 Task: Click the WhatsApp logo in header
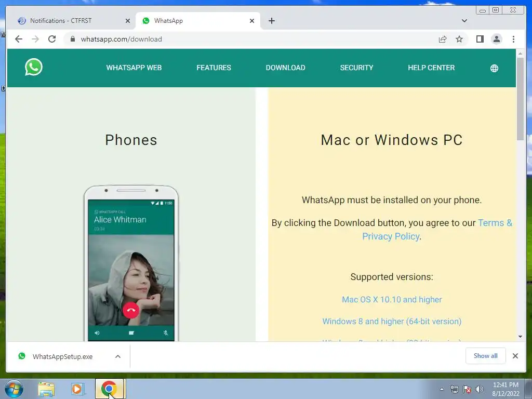click(x=34, y=67)
